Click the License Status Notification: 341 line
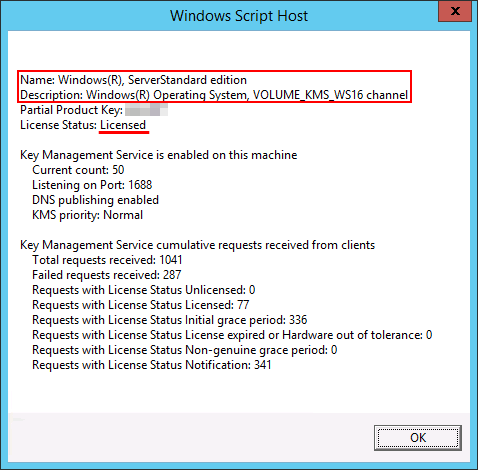This screenshot has height=470, width=478. [152, 365]
